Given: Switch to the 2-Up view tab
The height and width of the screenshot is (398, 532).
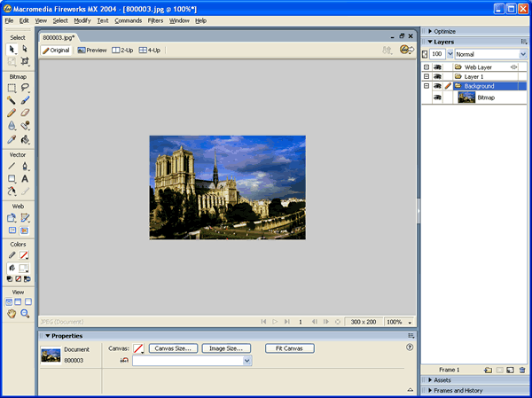Looking at the screenshot, I should pos(122,51).
